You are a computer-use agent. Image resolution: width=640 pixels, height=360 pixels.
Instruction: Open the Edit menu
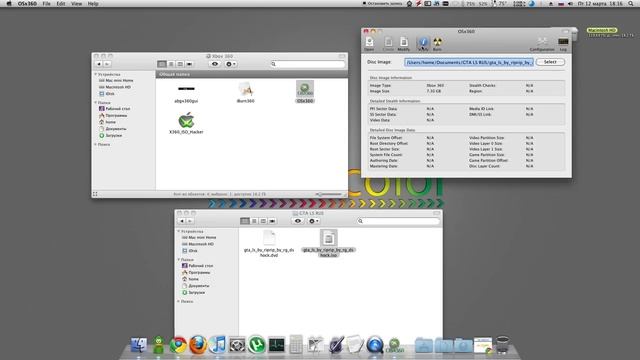point(61,4)
